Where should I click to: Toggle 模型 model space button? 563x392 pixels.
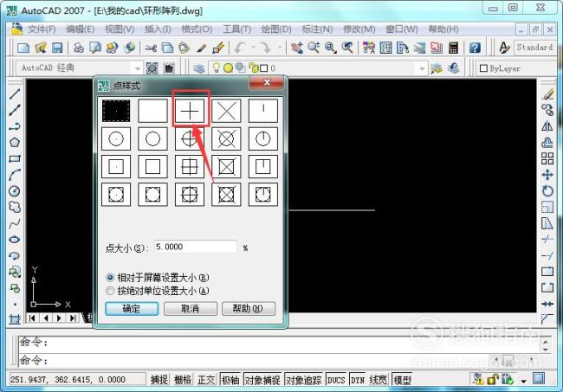point(402,380)
